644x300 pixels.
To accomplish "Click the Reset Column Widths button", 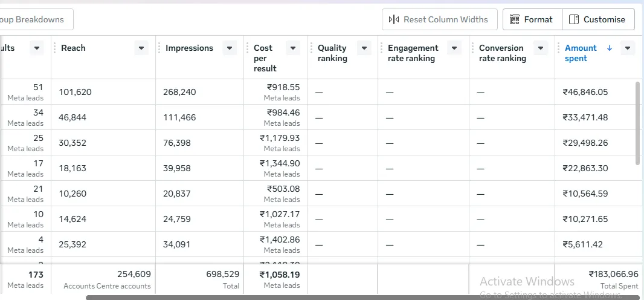I will (x=439, y=19).
